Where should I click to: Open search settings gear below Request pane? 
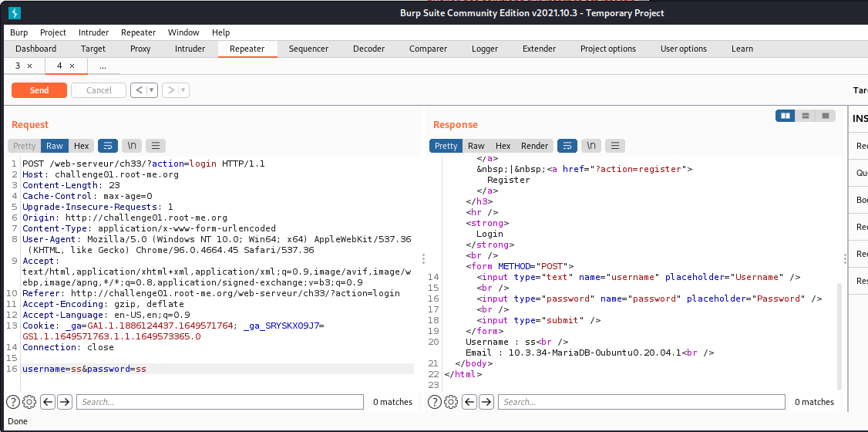click(29, 402)
